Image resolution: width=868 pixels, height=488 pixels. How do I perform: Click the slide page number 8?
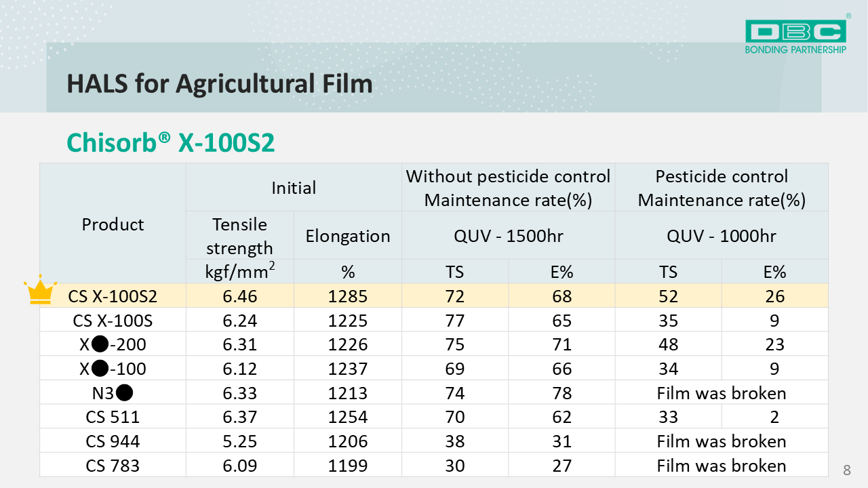point(846,470)
